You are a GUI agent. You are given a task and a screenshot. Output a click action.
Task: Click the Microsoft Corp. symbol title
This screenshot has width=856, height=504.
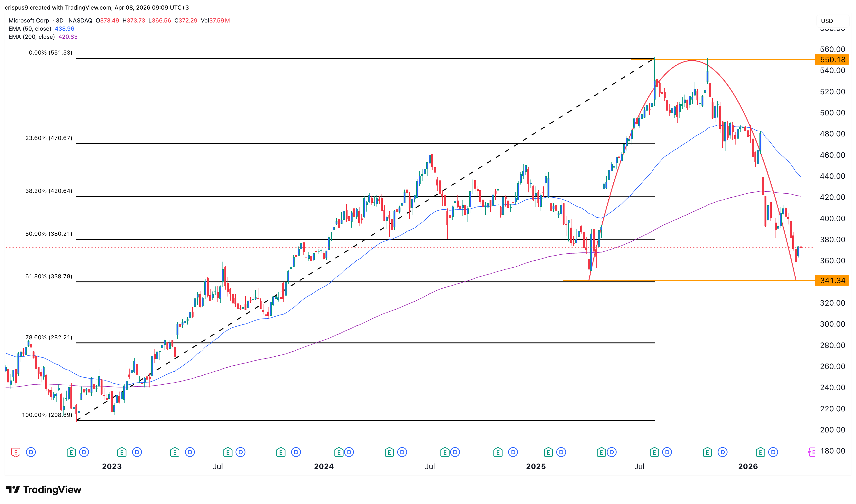click(29, 20)
